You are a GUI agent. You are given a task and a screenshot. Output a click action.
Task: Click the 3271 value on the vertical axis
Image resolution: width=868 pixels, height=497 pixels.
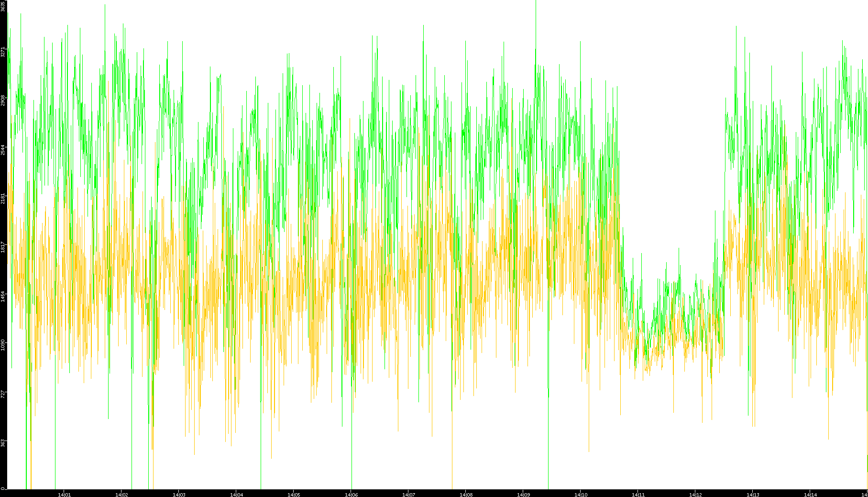pyautogui.click(x=3, y=52)
